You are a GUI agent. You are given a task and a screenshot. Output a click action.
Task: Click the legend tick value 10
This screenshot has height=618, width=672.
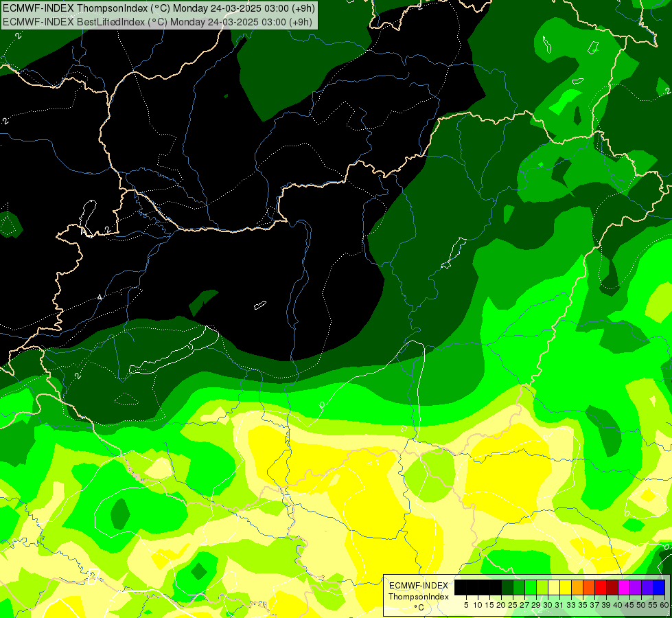(478, 605)
